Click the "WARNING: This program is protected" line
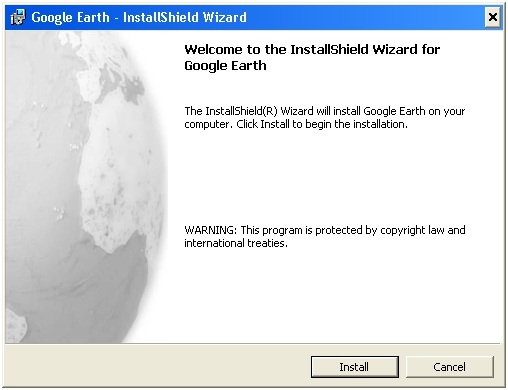508x390 pixels. 325,230
